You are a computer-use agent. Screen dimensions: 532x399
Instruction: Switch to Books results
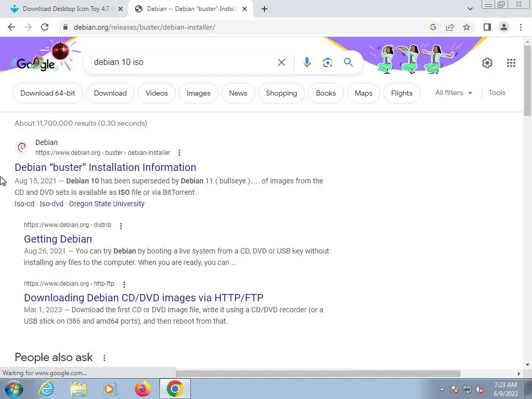[x=326, y=93]
